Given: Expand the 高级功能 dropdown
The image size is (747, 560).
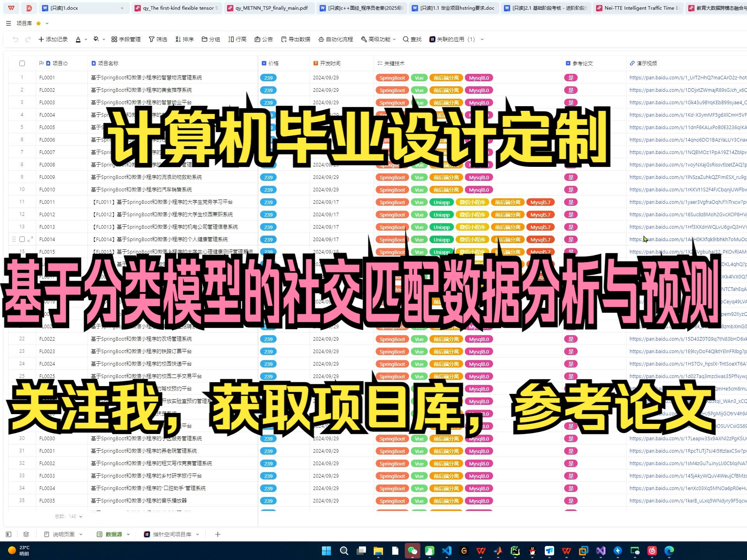Looking at the screenshot, I should (378, 39).
